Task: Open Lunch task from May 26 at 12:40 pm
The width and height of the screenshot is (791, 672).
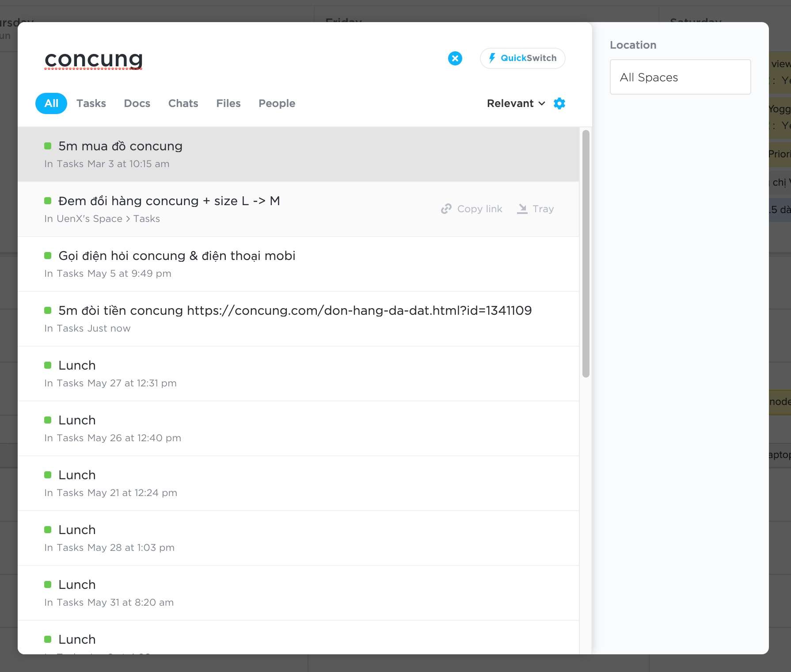Action: (298, 428)
